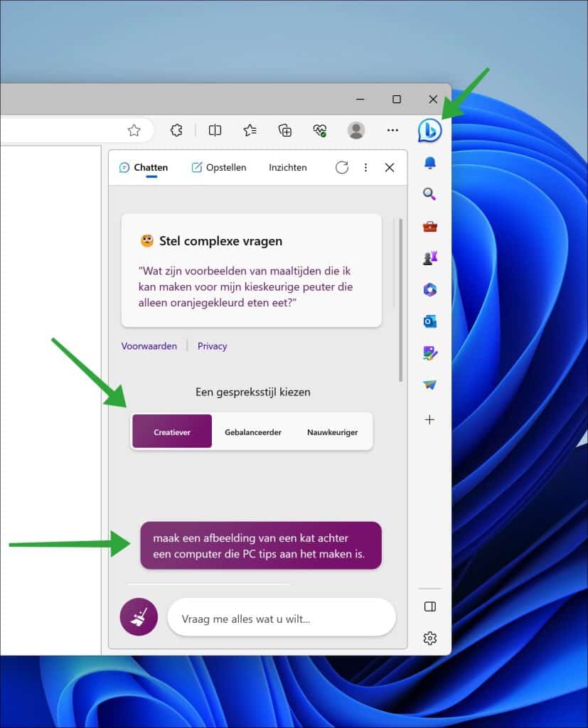Viewport: 588px width, 728px height.
Task: Open the Bing Copilot sidebar icon
Action: click(429, 131)
